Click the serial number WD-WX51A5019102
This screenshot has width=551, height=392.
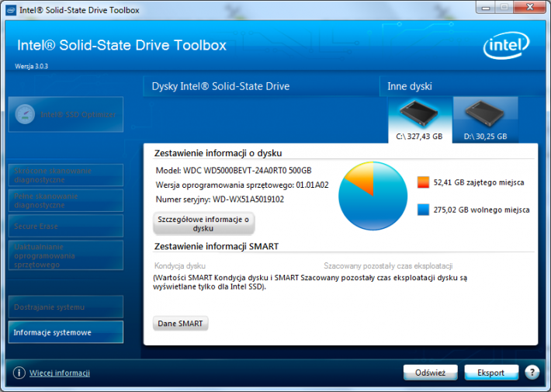248,199
